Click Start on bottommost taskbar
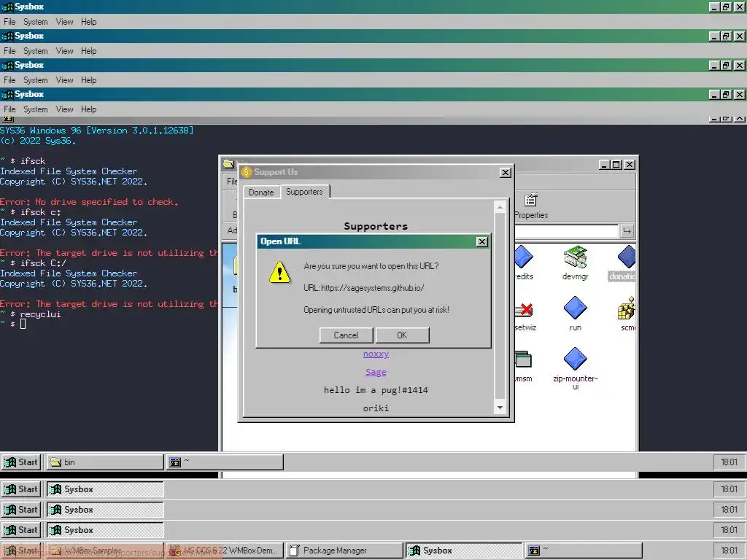The image size is (747, 560). 21,551
